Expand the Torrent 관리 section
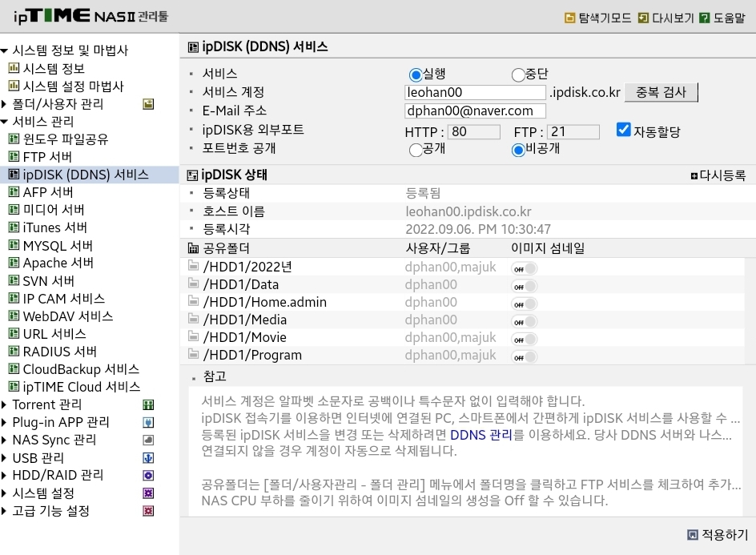The width and height of the screenshot is (756, 555). (x=4, y=405)
